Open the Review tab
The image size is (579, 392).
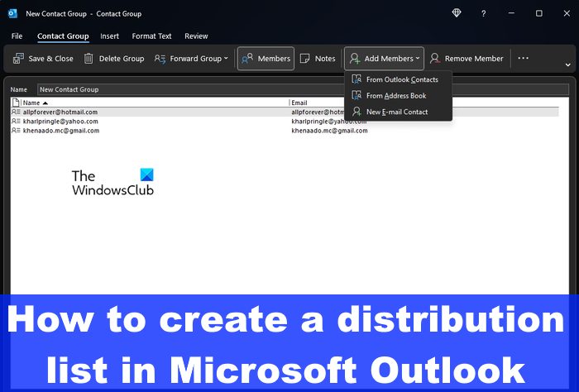pos(196,36)
